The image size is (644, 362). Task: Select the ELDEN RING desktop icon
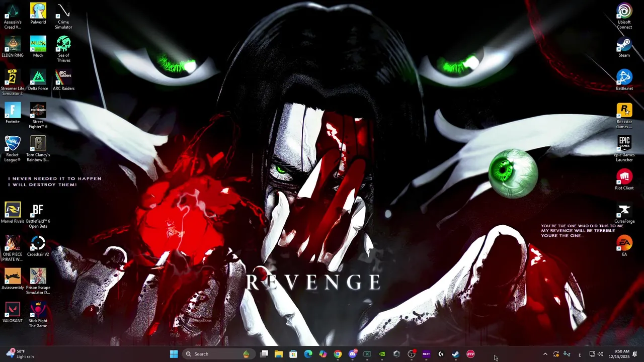[13, 47]
